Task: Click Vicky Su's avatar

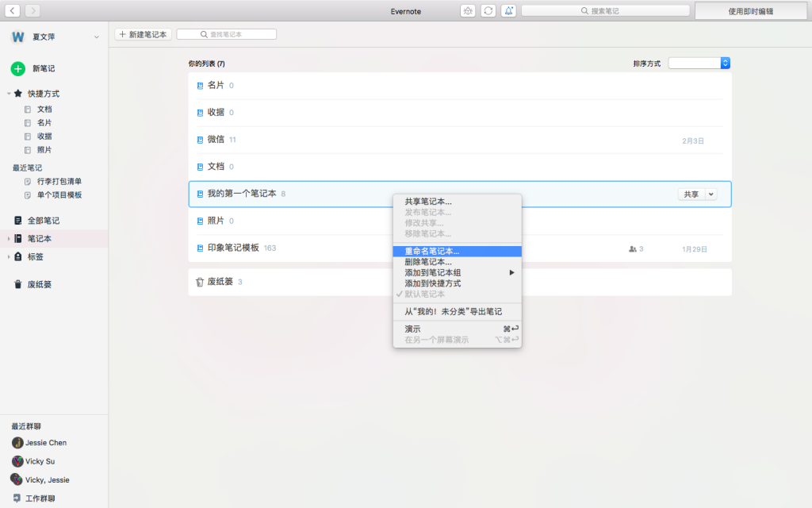Action: click(x=17, y=461)
